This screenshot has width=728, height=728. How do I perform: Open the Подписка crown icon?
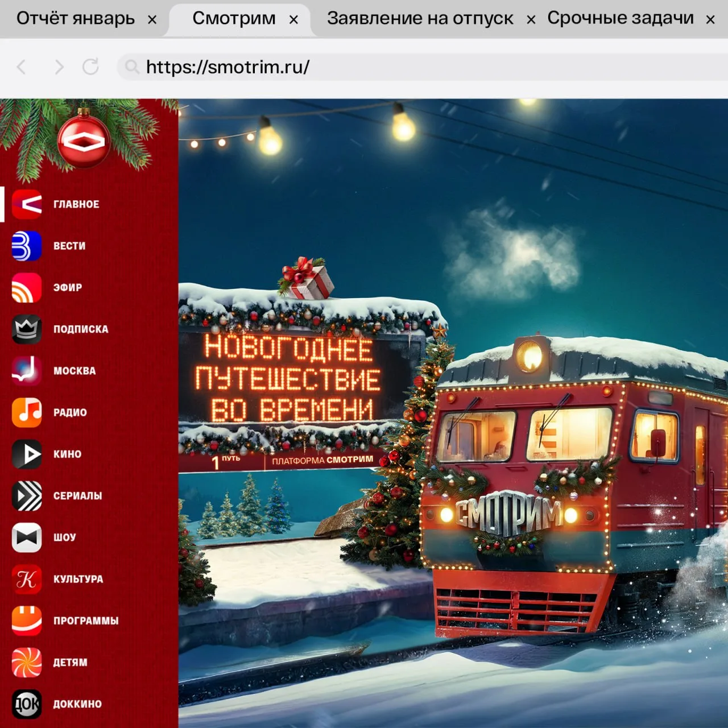point(27,329)
